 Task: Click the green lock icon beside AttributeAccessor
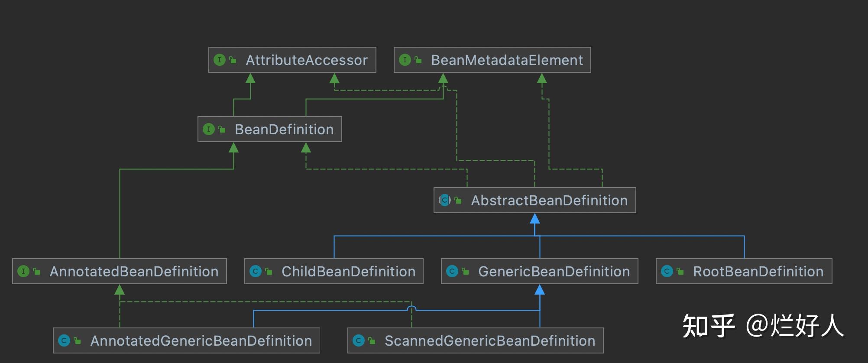[x=233, y=60]
